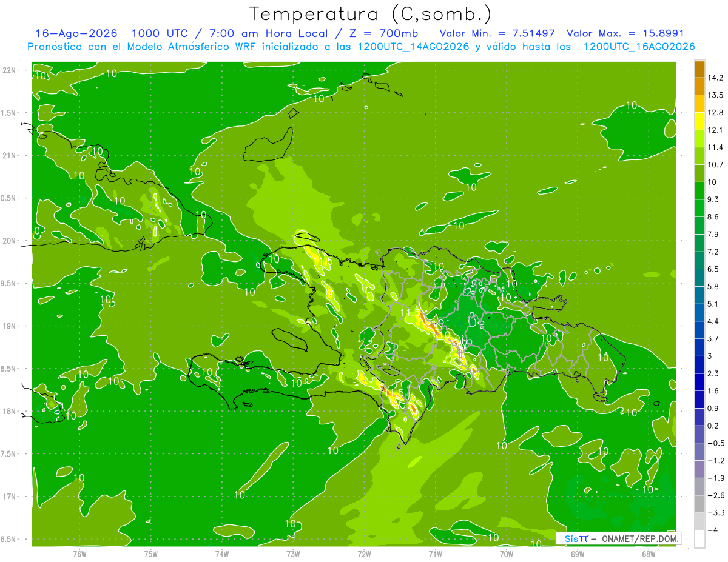Click the "-2.6" color scale value
This screenshot has width=728, height=562.
tap(715, 495)
